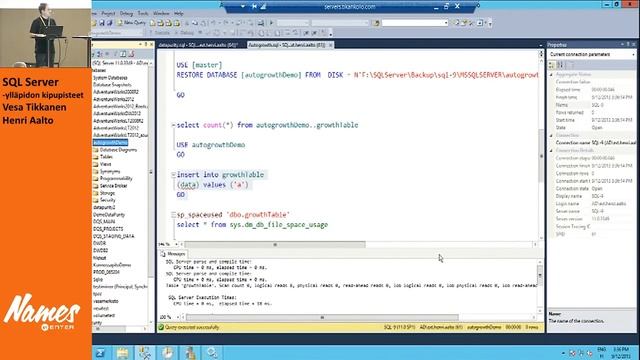640x360 pixels.
Task: Click the second query-type icon right of New Query
Action: (x=160, y=23)
